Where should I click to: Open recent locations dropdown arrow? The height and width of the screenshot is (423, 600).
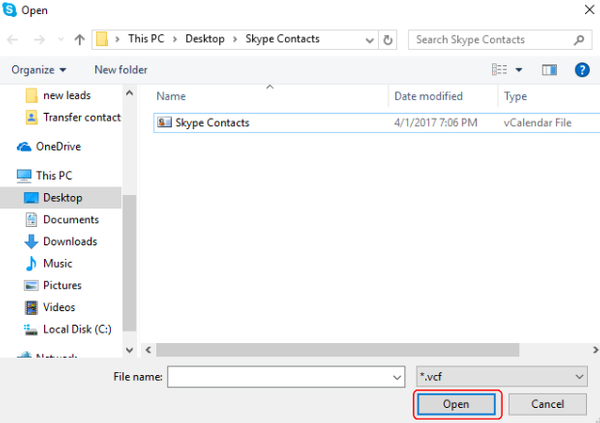(x=60, y=39)
